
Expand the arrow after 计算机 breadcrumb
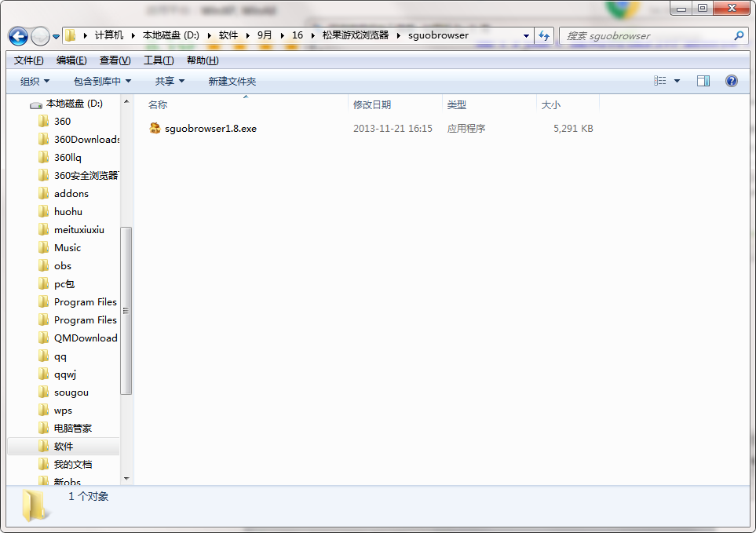click(133, 35)
